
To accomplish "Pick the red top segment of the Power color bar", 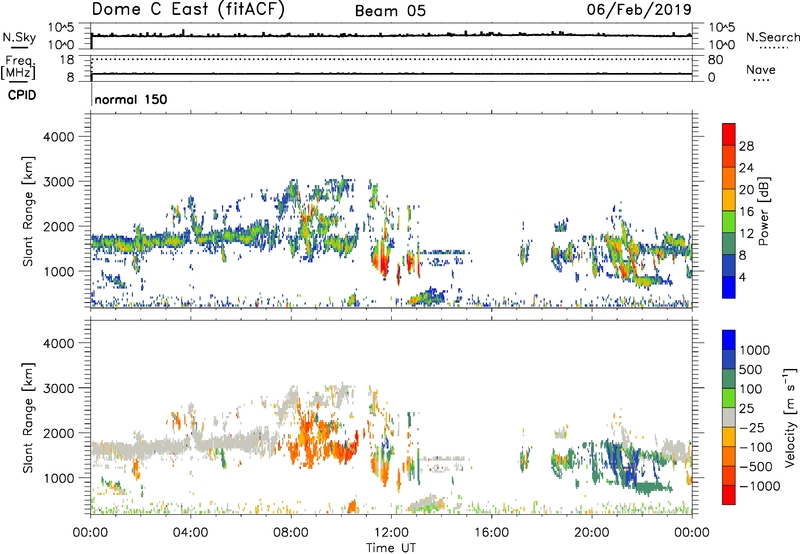I will [729, 135].
